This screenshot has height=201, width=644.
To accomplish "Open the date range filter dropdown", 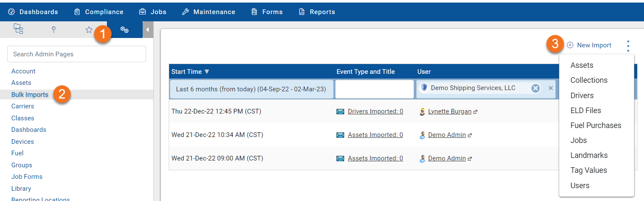I will [x=251, y=89].
